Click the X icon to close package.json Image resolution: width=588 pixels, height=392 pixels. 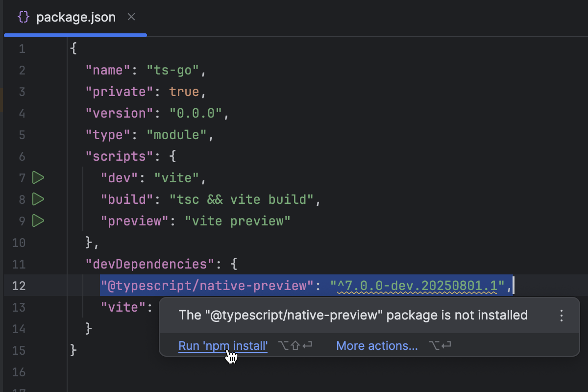tap(131, 17)
